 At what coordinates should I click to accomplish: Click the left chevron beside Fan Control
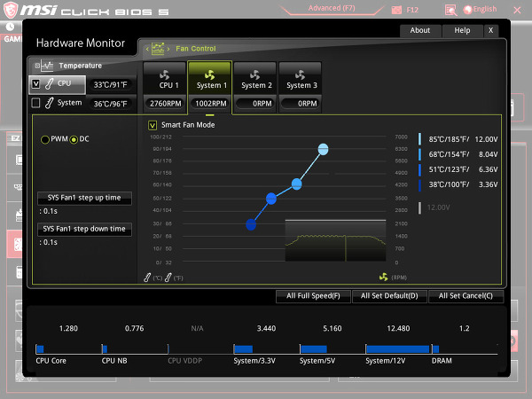pos(147,49)
